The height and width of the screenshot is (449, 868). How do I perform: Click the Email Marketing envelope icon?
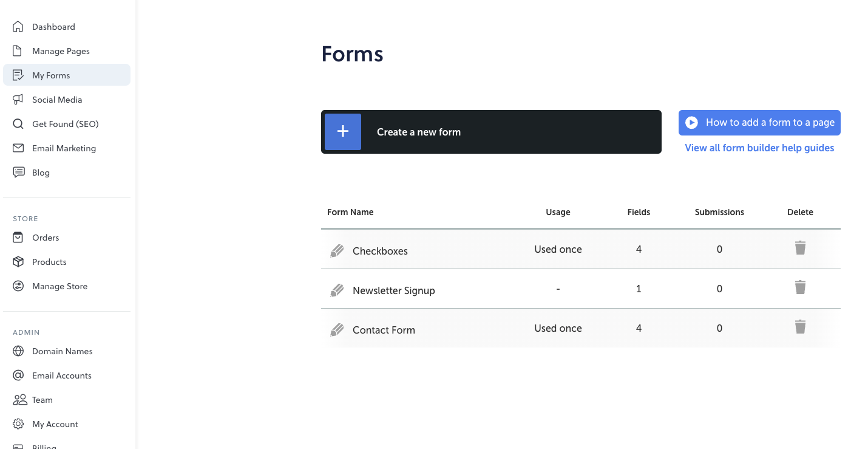(x=18, y=148)
